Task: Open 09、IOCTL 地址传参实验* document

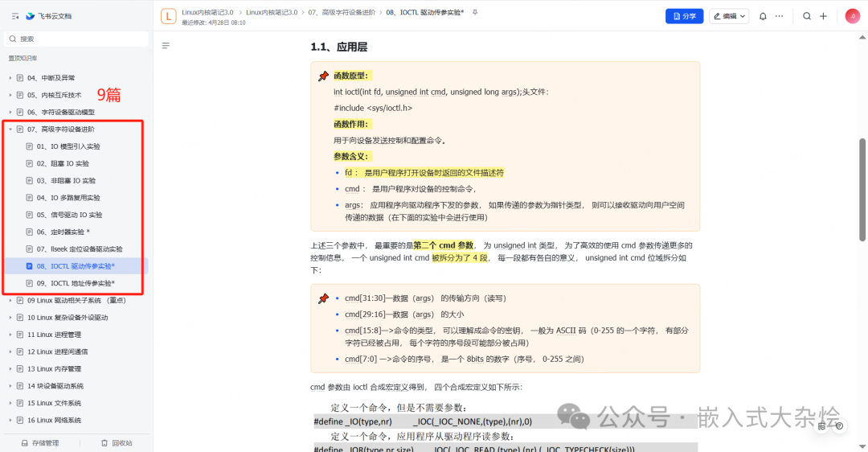Action: coord(76,284)
